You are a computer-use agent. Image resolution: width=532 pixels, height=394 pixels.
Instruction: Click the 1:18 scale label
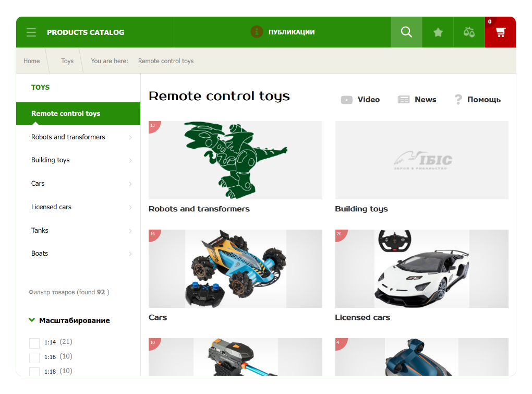point(50,372)
